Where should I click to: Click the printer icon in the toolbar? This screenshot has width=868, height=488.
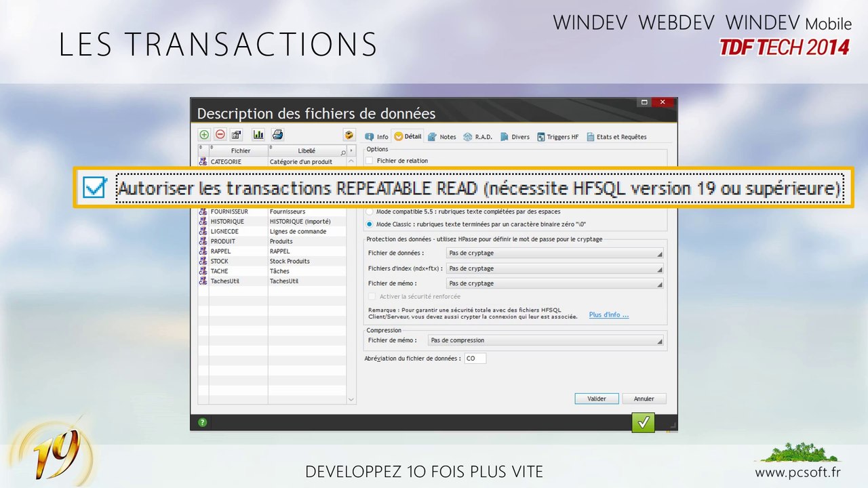click(x=277, y=135)
